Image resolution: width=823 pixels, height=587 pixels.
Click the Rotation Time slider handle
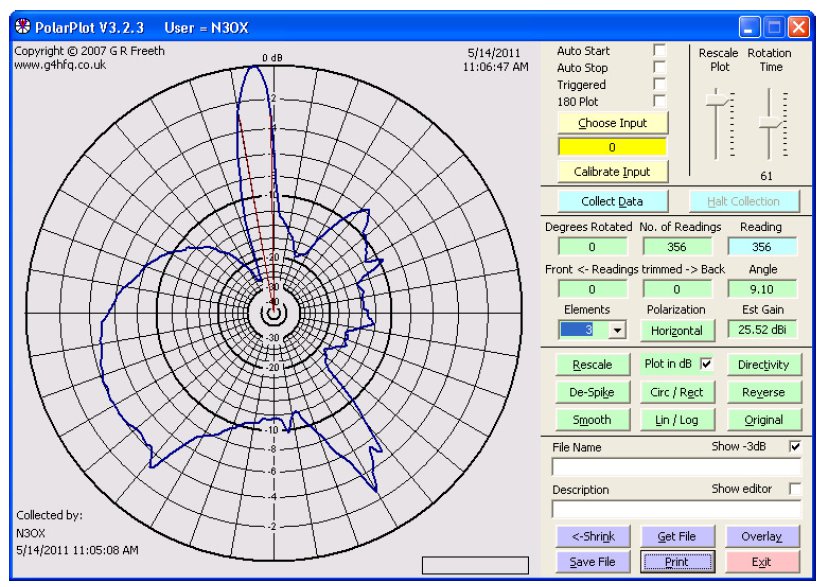[768, 121]
